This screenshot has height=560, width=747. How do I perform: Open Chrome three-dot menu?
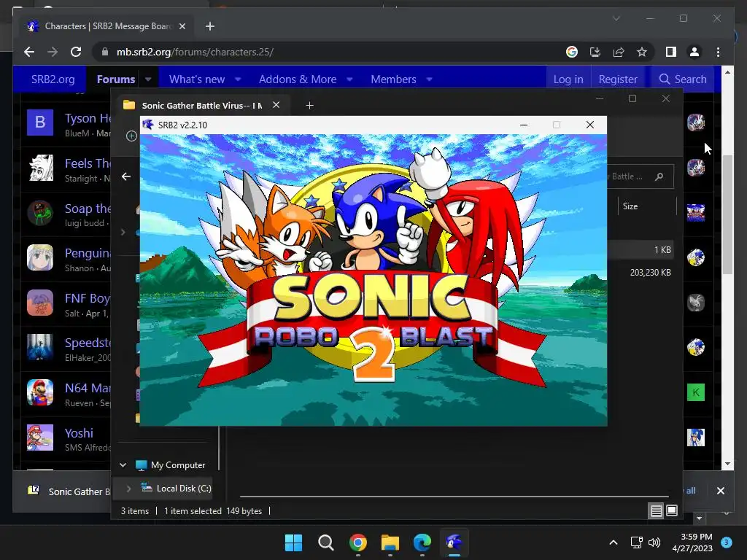pos(718,52)
